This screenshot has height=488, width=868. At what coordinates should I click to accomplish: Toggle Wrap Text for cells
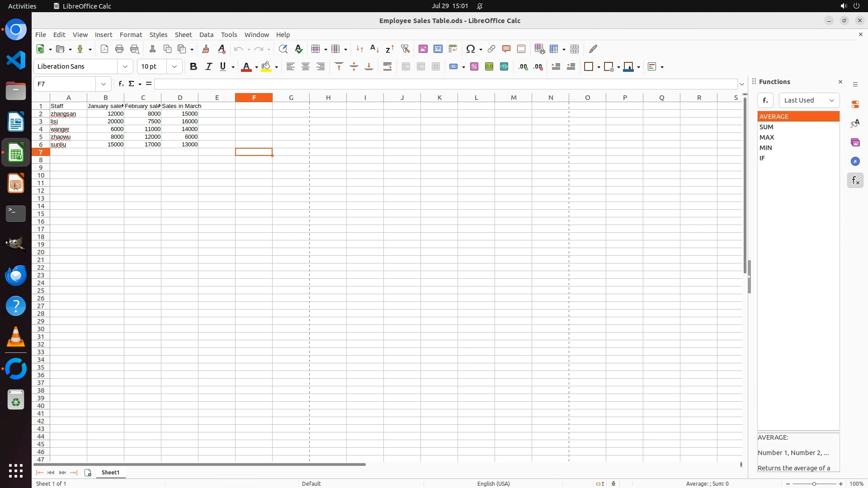(x=387, y=67)
